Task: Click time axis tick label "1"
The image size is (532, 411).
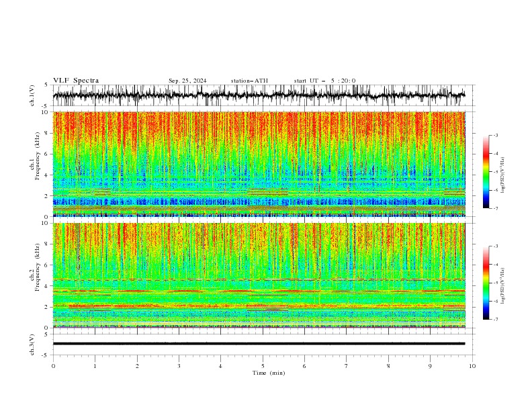Action: point(95,366)
